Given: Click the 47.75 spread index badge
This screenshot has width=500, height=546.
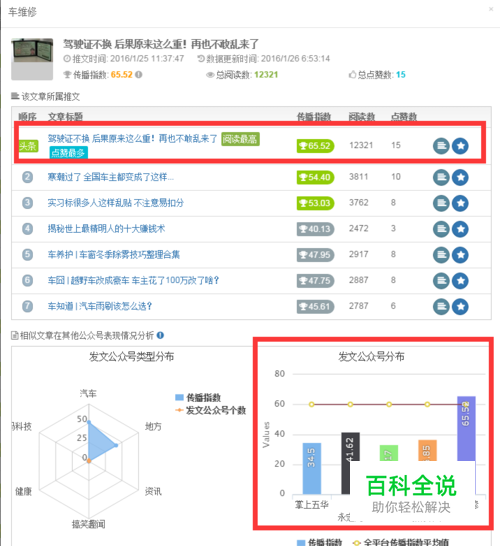Looking at the screenshot, I should (315, 281).
